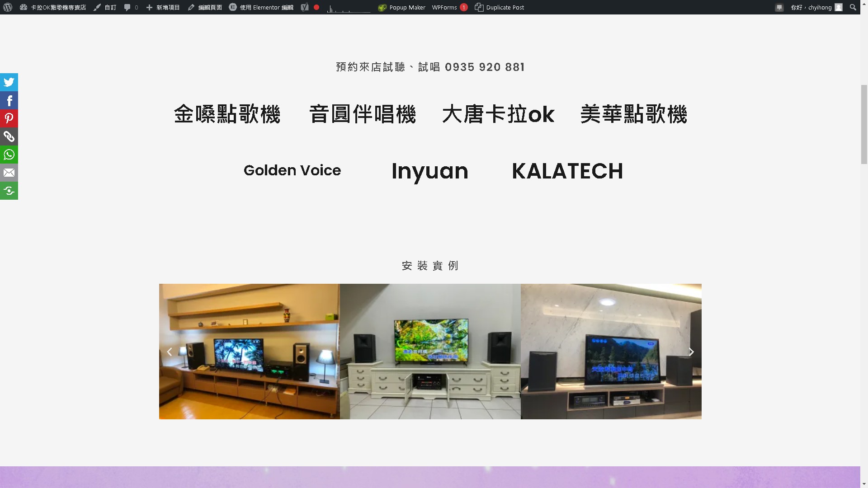Screen dimensions: 868x488
Task: Click the phone number 0935 920 881
Action: (x=485, y=67)
